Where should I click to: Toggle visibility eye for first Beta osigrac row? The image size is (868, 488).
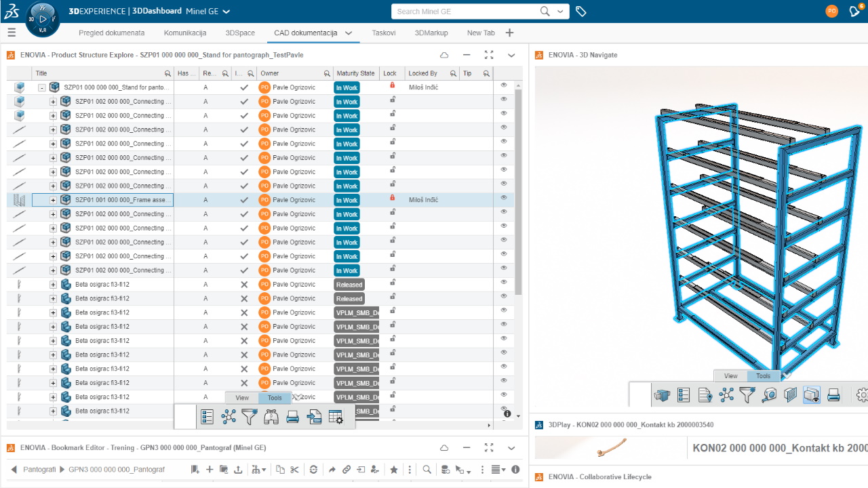tap(504, 283)
